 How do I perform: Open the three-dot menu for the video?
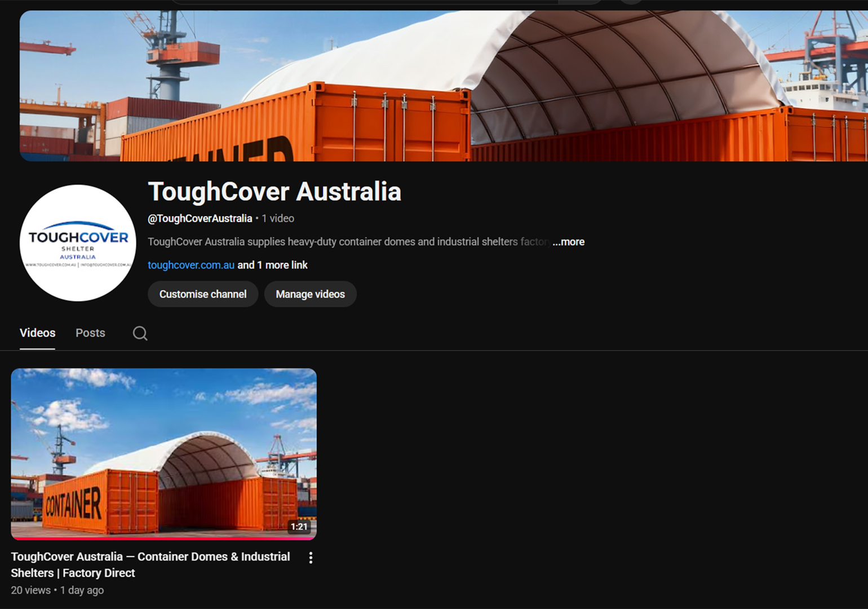coord(311,558)
